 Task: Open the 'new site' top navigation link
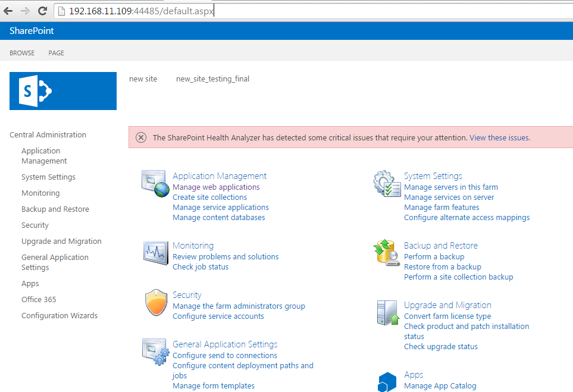[x=143, y=79]
